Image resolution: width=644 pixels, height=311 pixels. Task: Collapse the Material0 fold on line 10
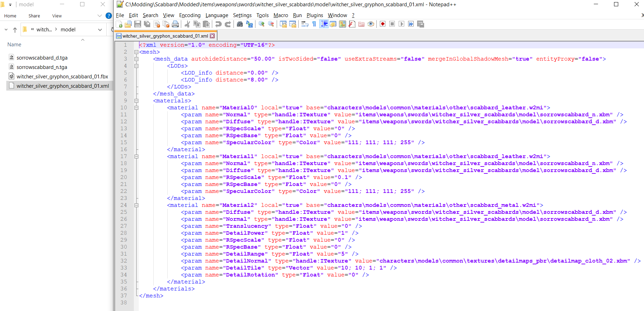(137, 108)
